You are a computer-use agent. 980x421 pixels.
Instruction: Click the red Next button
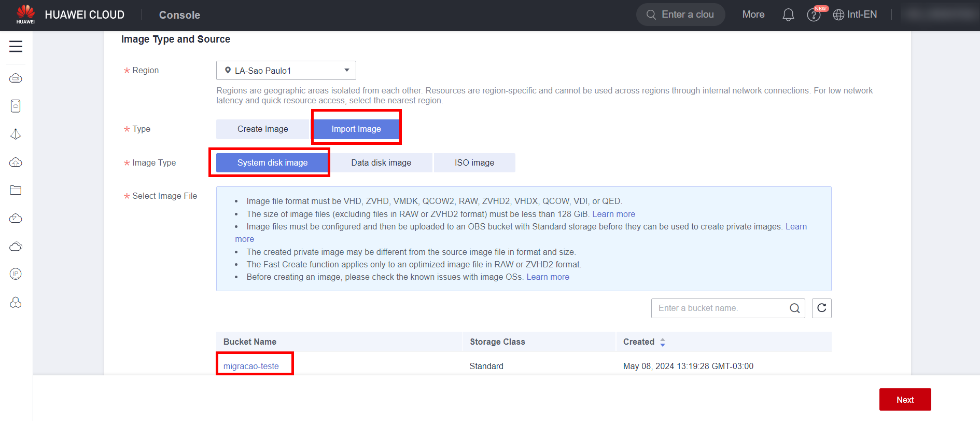pos(905,400)
